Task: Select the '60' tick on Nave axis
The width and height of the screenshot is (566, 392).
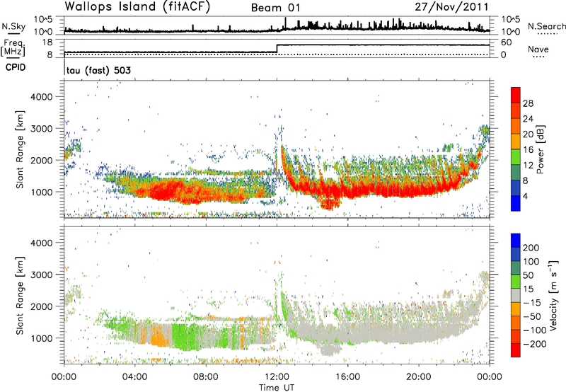Action: [x=506, y=42]
